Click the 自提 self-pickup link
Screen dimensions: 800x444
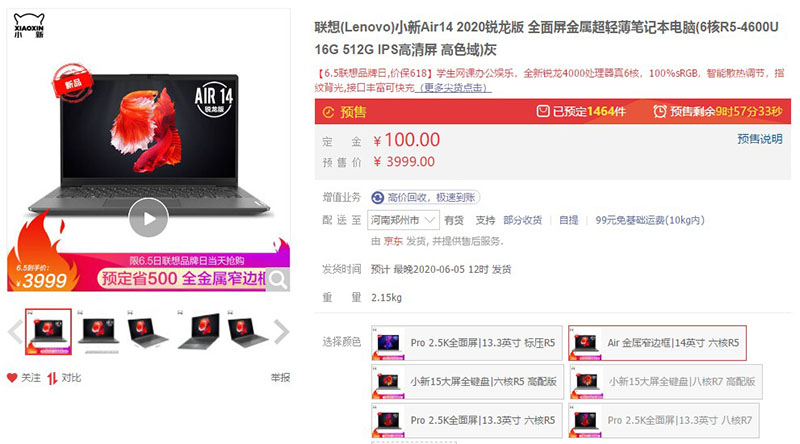click(x=569, y=220)
